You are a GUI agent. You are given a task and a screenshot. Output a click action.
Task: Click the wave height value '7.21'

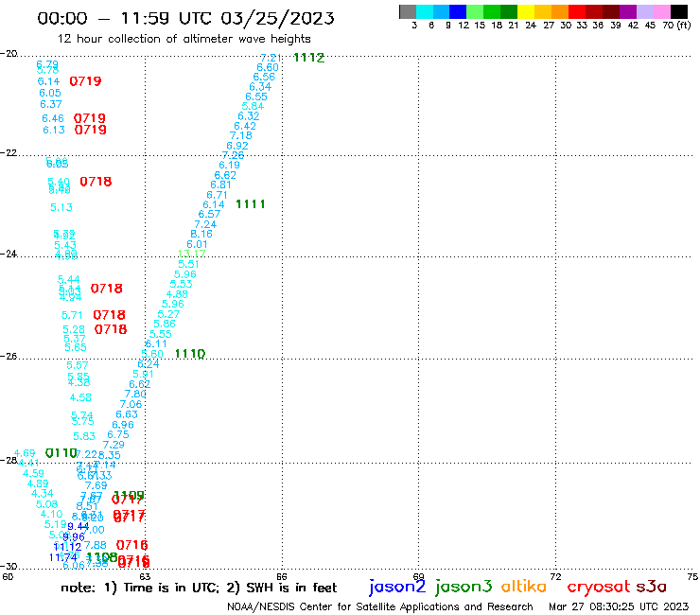pos(271,58)
